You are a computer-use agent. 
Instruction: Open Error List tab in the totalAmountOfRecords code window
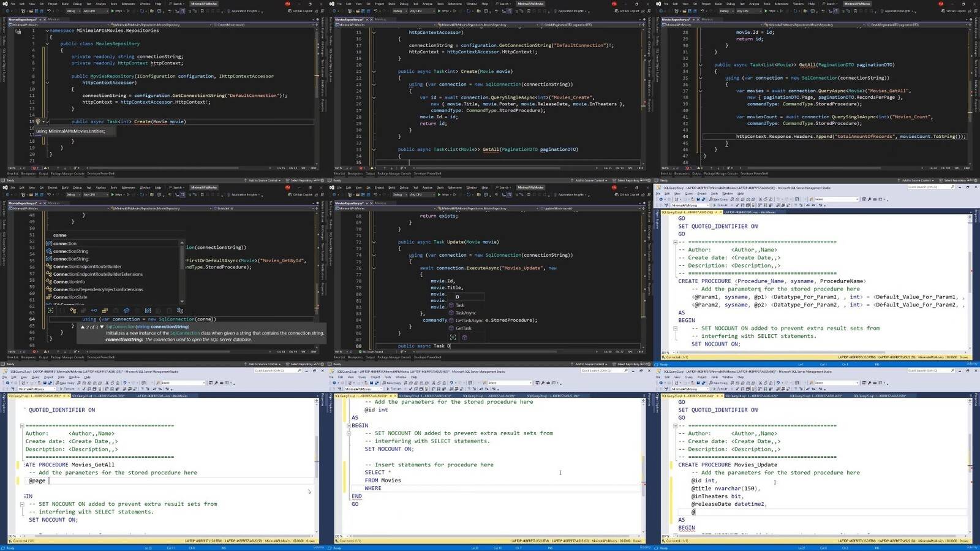[x=666, y=173]
